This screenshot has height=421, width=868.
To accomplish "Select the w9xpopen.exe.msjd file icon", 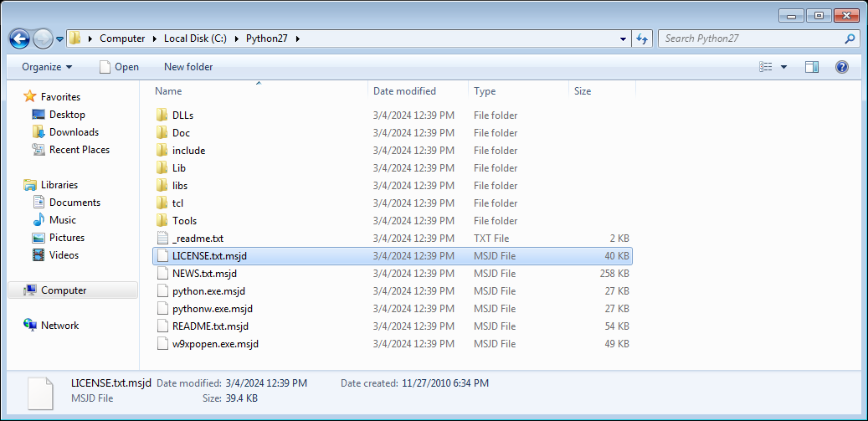I will [x=162, y=343].
